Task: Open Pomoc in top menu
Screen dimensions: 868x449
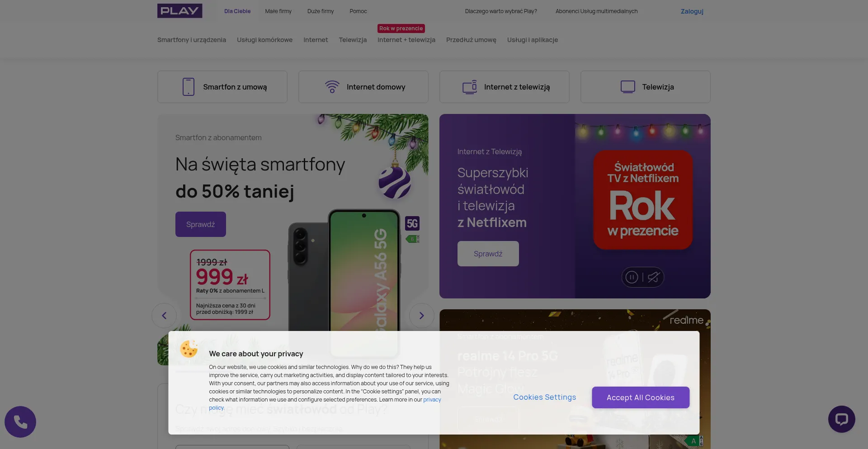Action: (358, 11)
